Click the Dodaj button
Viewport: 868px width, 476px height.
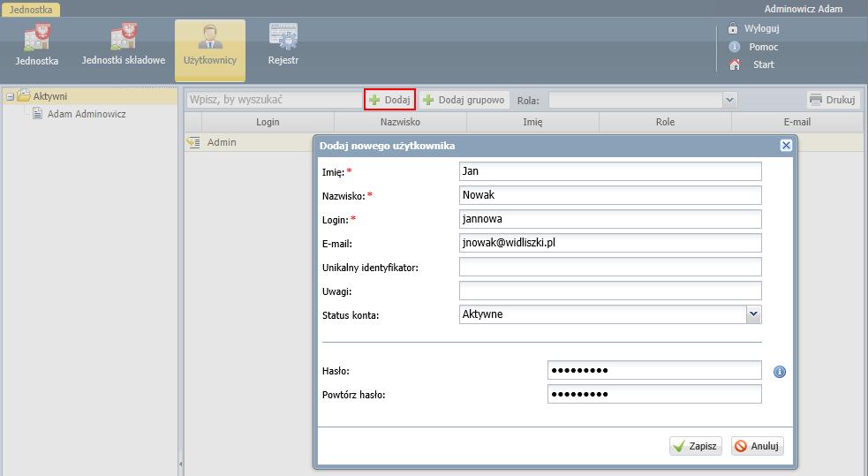pyautogui.click(x=389, y=100)
